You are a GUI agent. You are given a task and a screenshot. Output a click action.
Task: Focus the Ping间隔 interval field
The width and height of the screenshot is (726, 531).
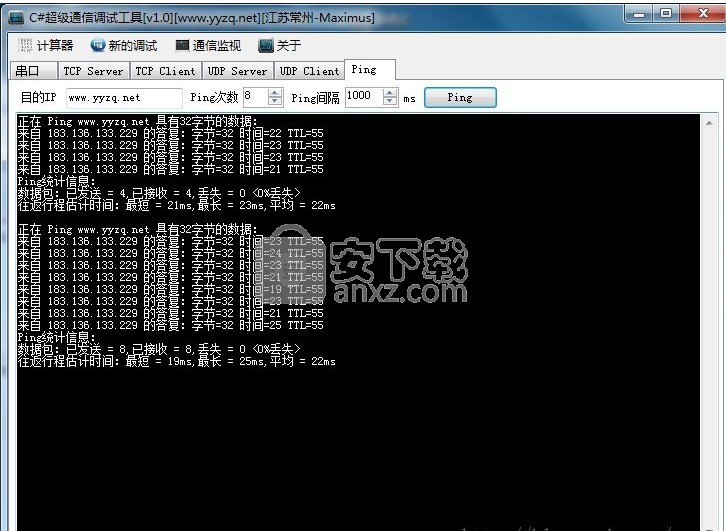tap(364, 97)
